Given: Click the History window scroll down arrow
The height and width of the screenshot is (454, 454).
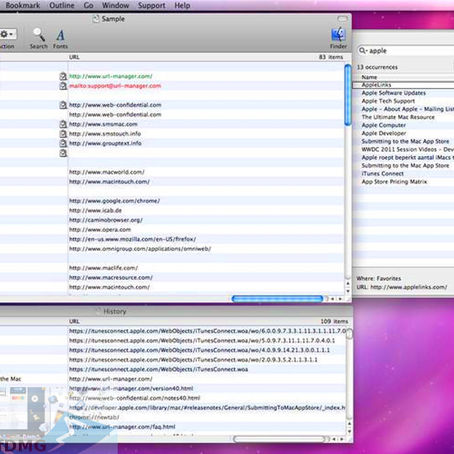Looking at the screenshot, I should coord(349,431).
